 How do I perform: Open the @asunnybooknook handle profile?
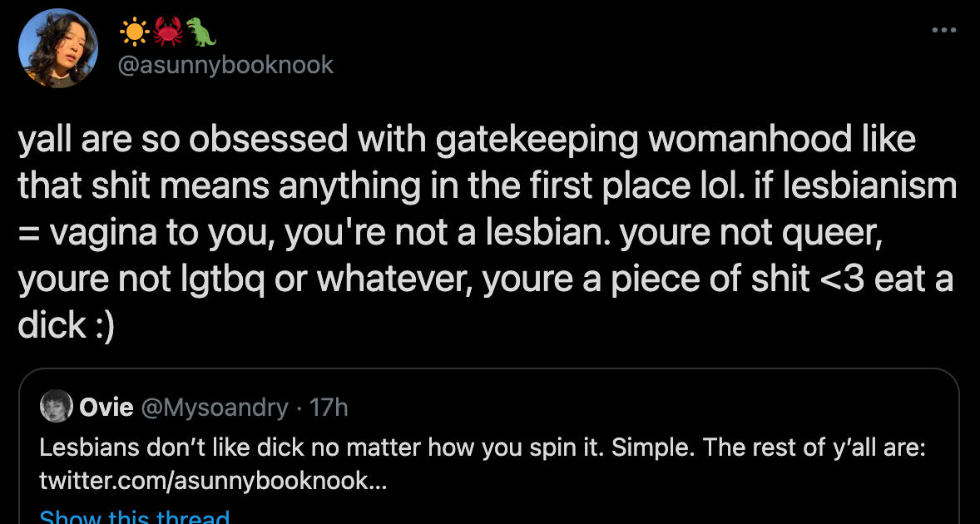226,65
